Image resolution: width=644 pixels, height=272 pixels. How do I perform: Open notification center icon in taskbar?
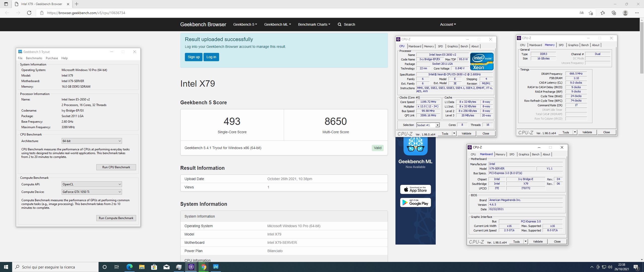tap(636, 267)
